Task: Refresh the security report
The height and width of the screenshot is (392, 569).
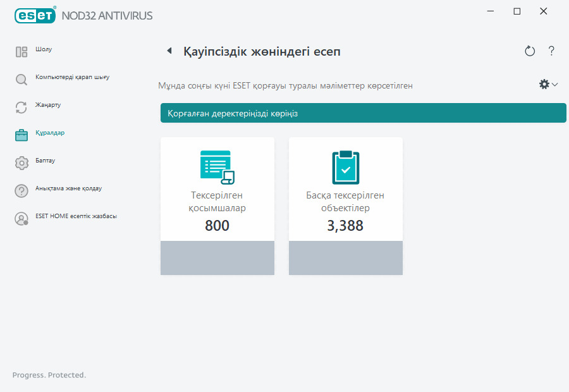Action: click(x=530, y=51)
